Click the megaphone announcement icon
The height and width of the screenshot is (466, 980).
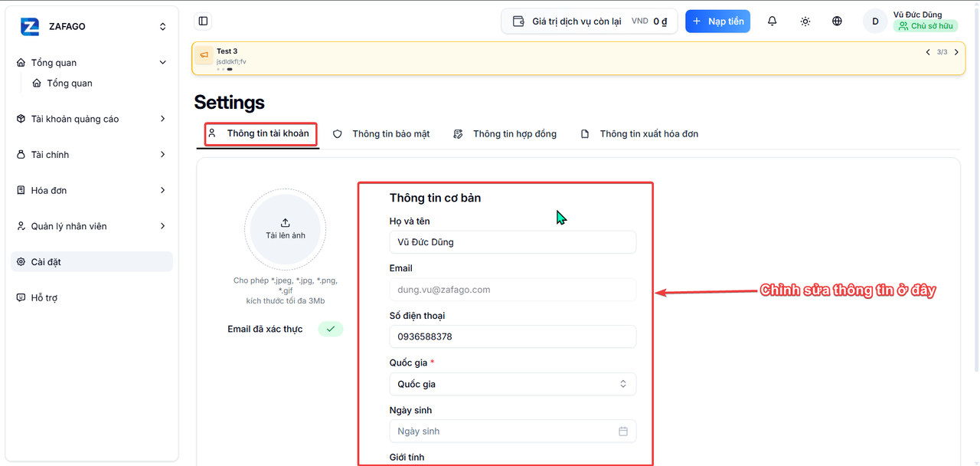click(204, 55)
